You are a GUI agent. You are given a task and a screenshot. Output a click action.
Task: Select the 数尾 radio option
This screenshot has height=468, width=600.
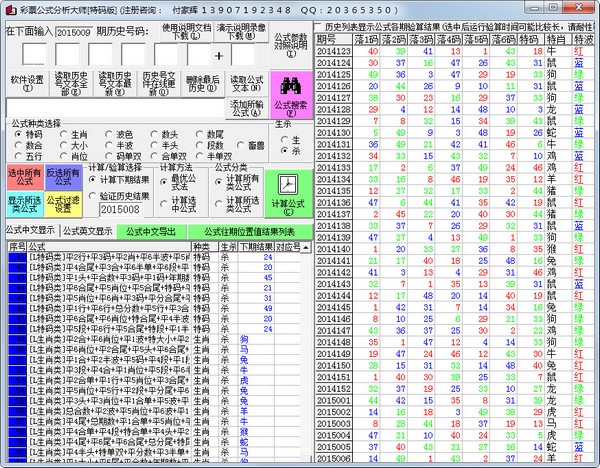(x=199, y=134)
